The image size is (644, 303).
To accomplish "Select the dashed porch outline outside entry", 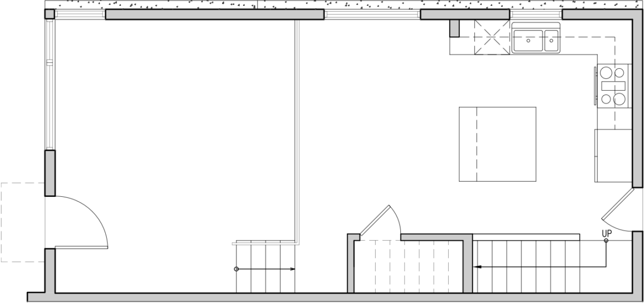I will click(23, 222).
